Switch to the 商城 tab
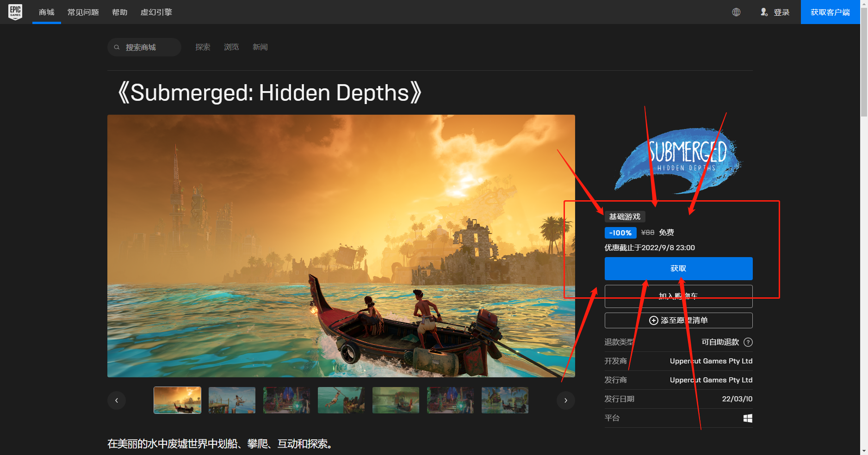868x455 pixels. (46, 12)
